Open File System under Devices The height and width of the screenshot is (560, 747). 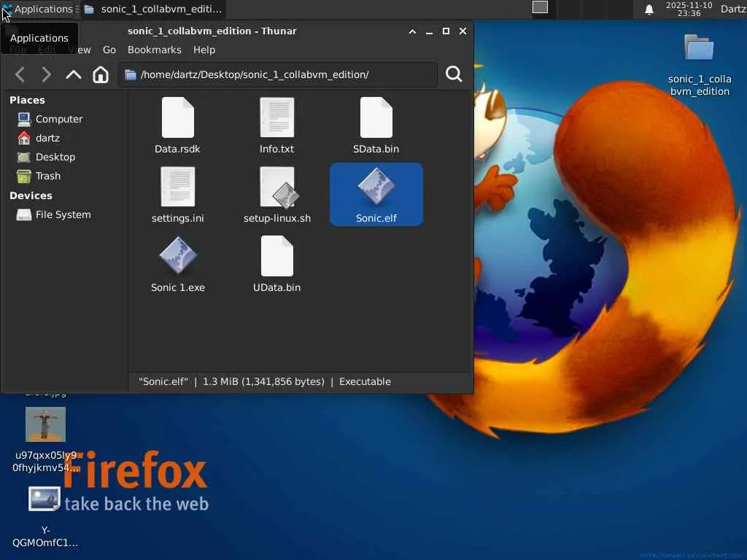pyautogui.click(x=53, y=215)
